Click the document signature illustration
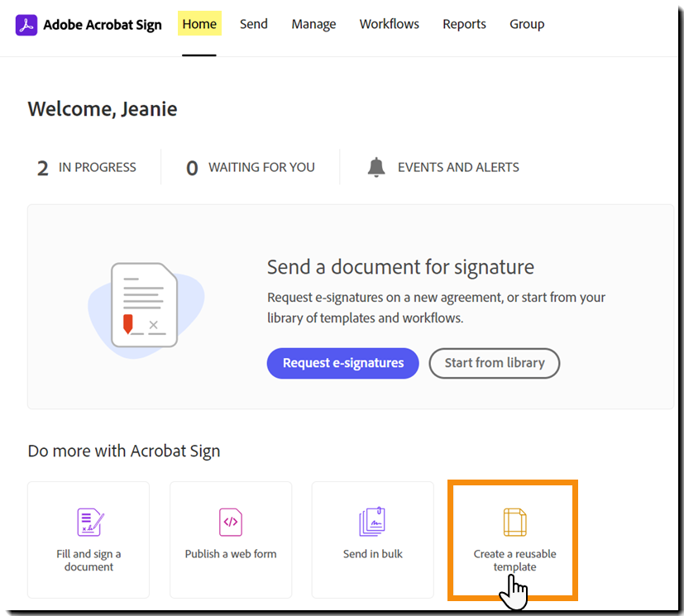Image resolution: width=684 pixels, height=616 pixels. [144, 305]
